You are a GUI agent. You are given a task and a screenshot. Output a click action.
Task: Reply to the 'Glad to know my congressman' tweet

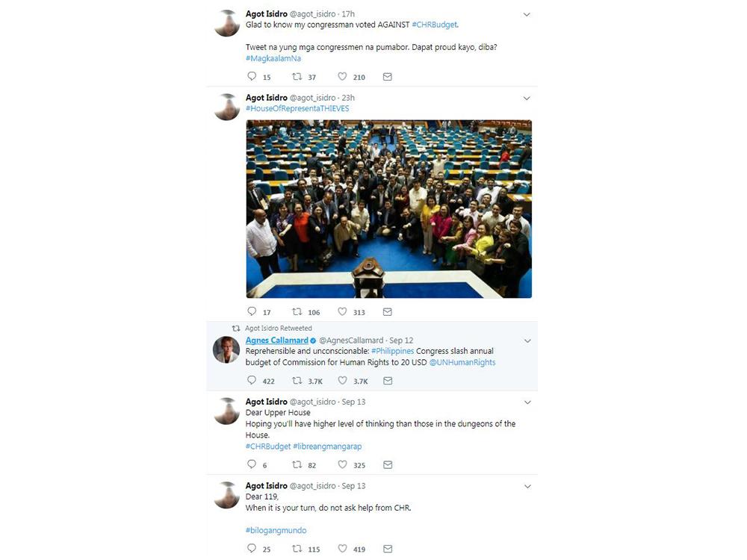coord(252,76)
